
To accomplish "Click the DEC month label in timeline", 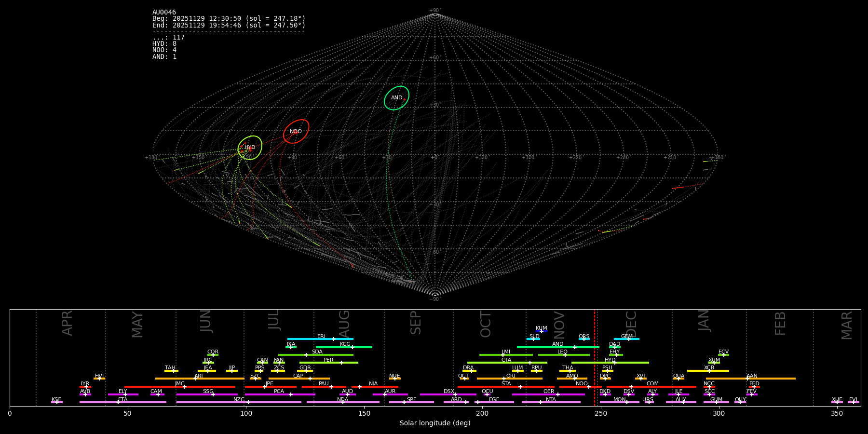I will [x=631, y=325].
